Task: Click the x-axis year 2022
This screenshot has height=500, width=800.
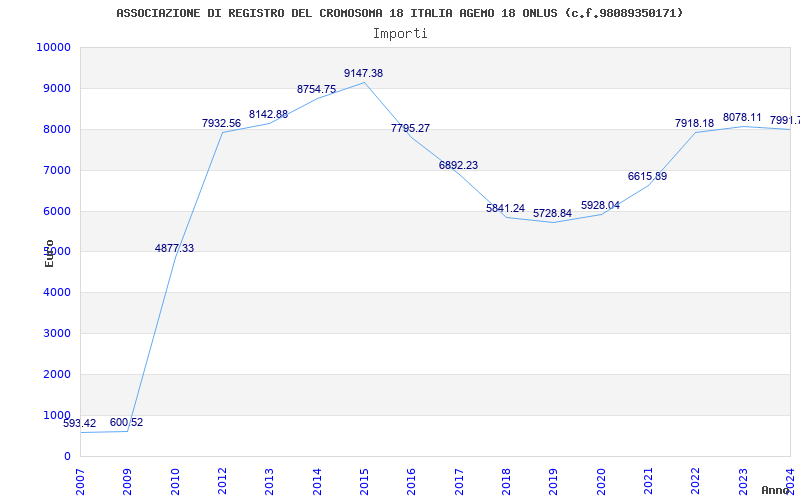Action: 696,482
